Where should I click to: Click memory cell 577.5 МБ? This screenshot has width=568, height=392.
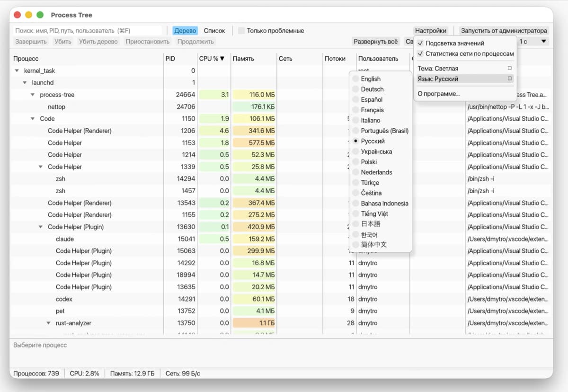[254, 143]
